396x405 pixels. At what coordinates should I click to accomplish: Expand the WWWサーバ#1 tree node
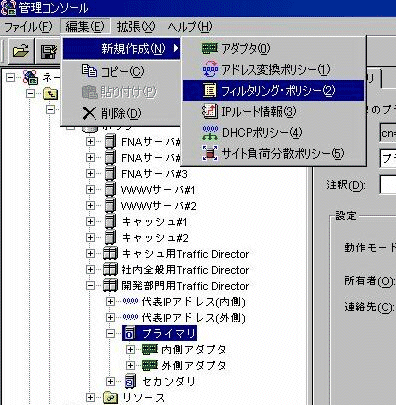tap(90, 189)
